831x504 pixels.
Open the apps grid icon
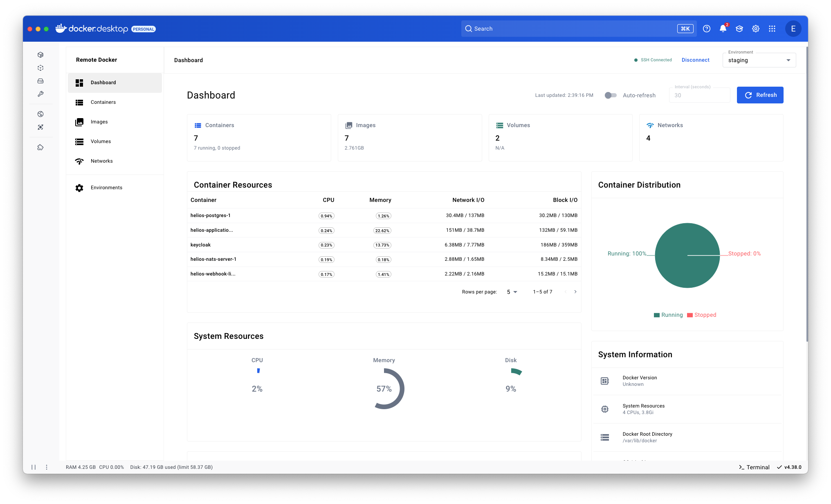click(772, 29)
